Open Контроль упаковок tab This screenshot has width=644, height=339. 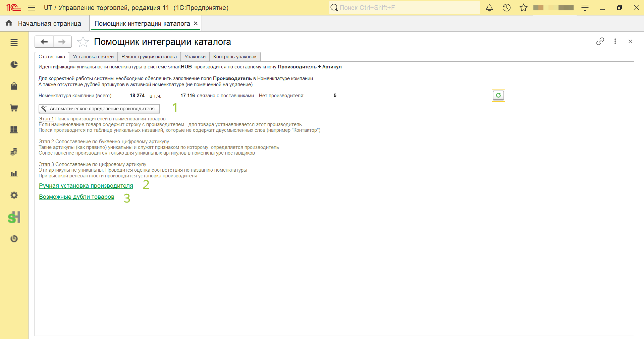pyautogui.click(x=235, y=57)
